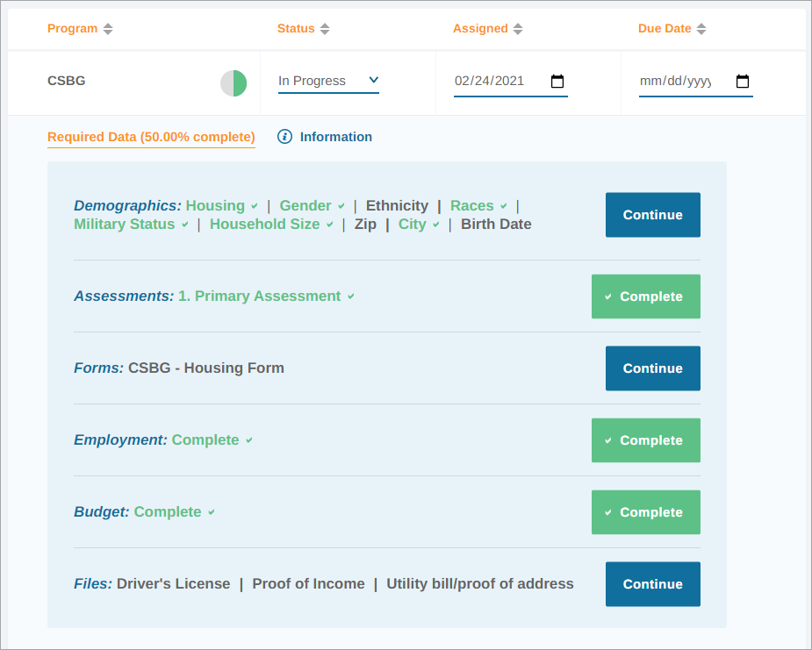The height and width of the screenshot is (650, 812).
Task: Switch to the Information tab
Action: [x=335, y=137]
